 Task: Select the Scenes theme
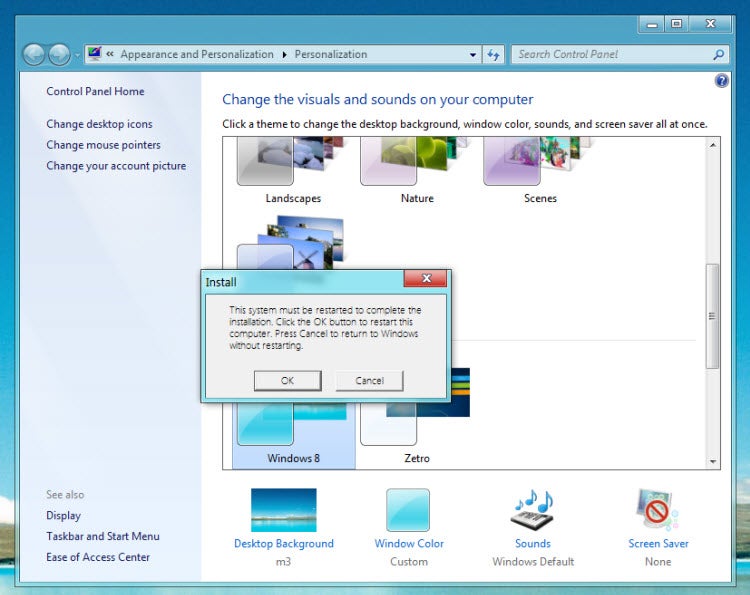tap(540, 171)
